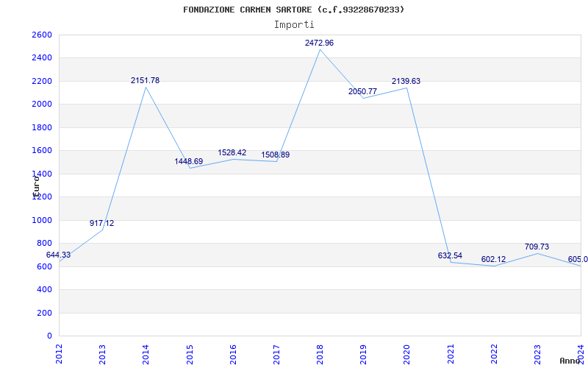Image resolution: width=588 pixels, height=368 pixels.
Task: Click the 2013 x-axis year label
Action: click(102, 353)
